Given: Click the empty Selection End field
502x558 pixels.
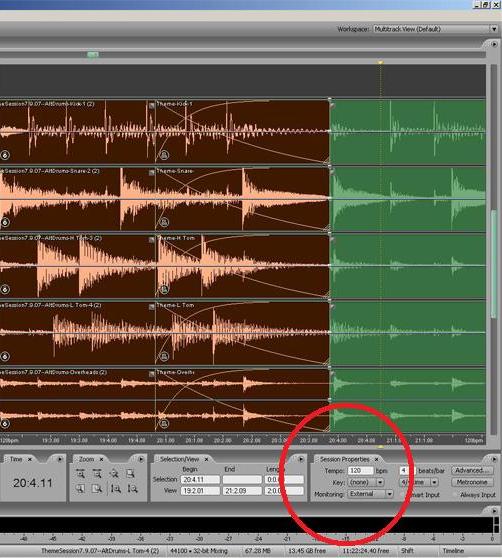Looking at the screenshot, I should (x=242, y=479).
